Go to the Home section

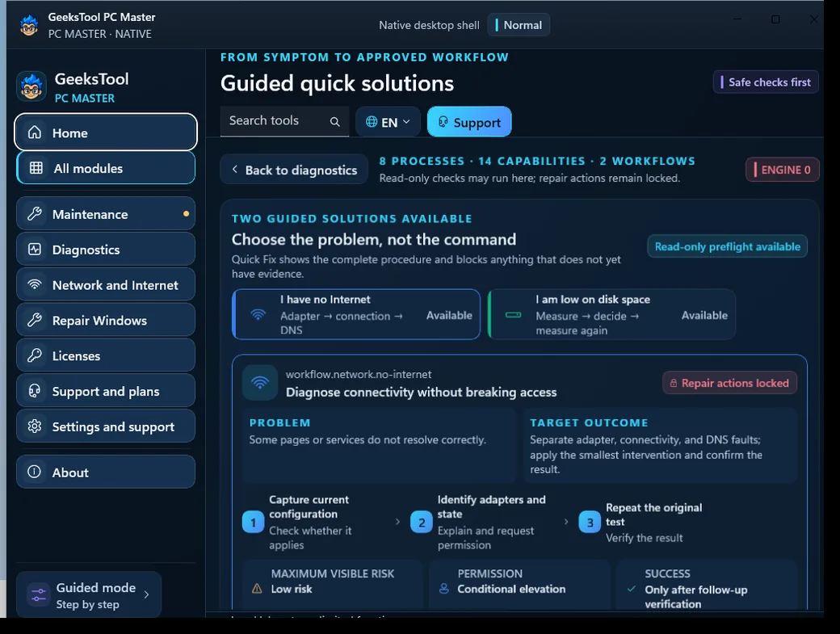[106, 132]
